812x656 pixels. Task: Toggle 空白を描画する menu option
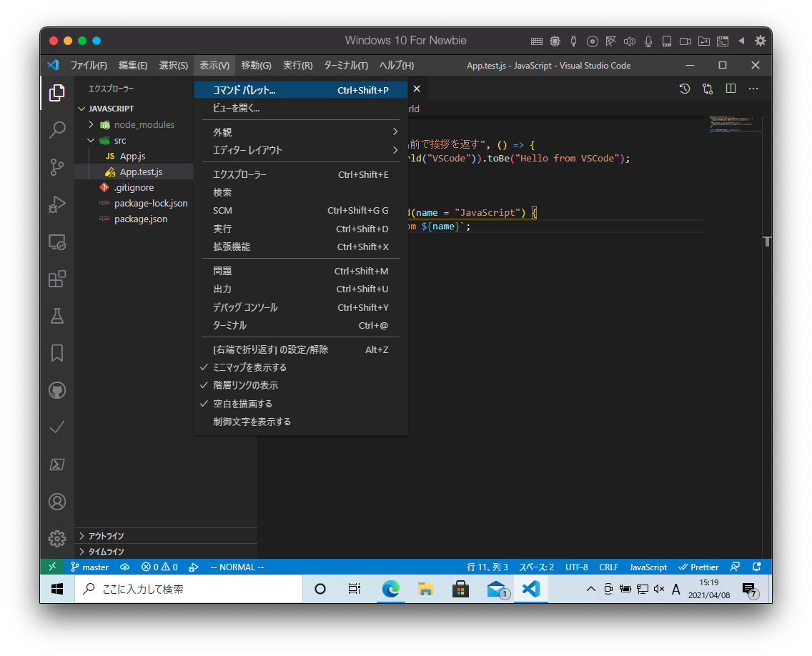242,404
